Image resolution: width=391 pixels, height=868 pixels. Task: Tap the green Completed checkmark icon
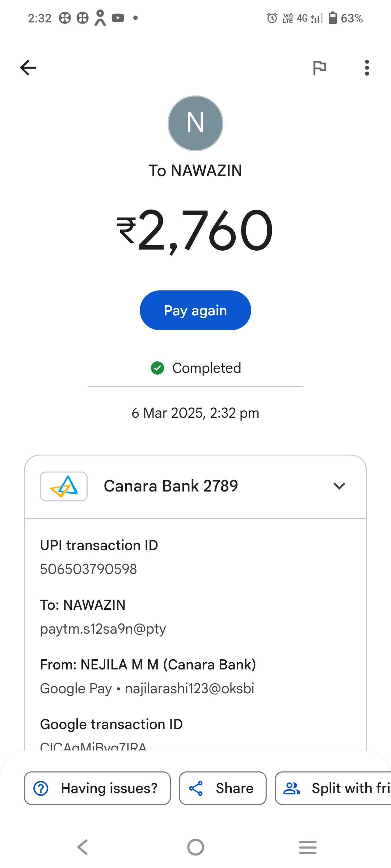tap(157, 368)
